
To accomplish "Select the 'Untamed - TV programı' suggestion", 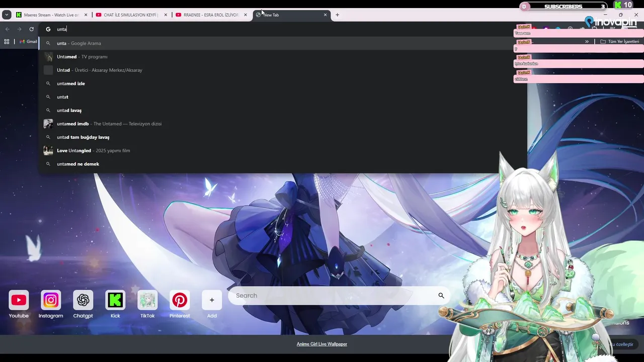I will [283, 57].
